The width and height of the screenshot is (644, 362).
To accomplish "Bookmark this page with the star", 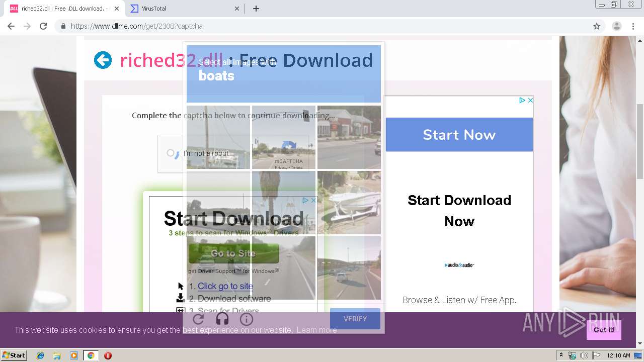I will click(597, 26).
